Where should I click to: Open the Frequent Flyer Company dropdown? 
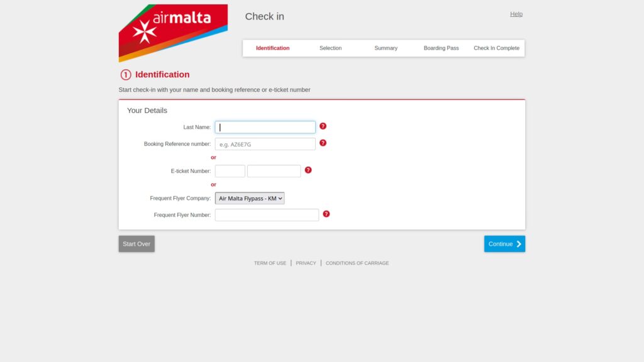[x=250, y=199]
